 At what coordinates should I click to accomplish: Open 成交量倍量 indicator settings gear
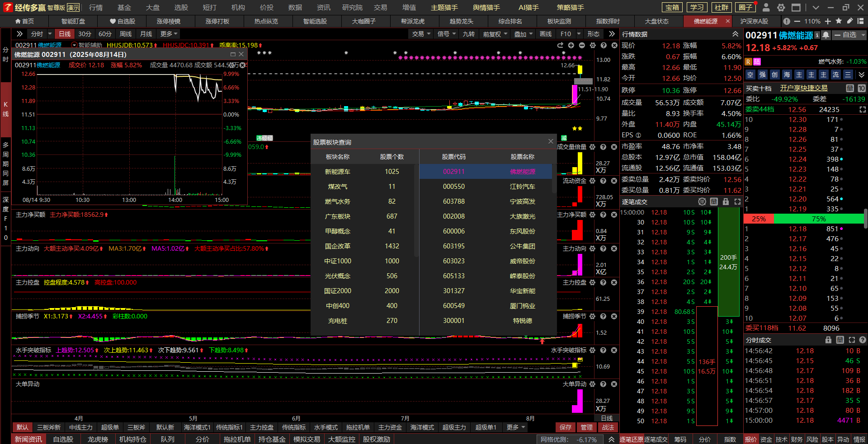click(x=592, y=147)
